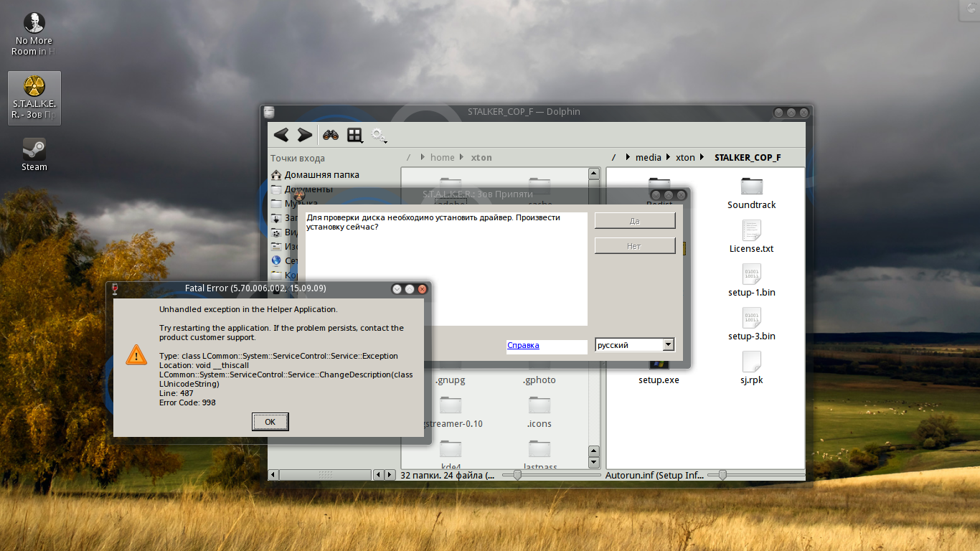Launch the S.T.A.L.K.E.R. desktop shortcut
This screenshot has width=980, height=551.
[34, 98]
